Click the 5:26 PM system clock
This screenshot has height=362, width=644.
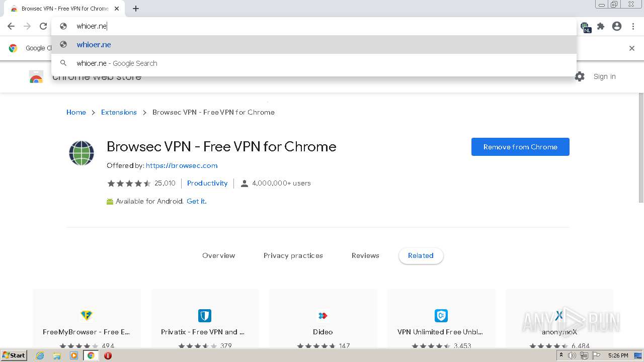click(x=618, y=355)
